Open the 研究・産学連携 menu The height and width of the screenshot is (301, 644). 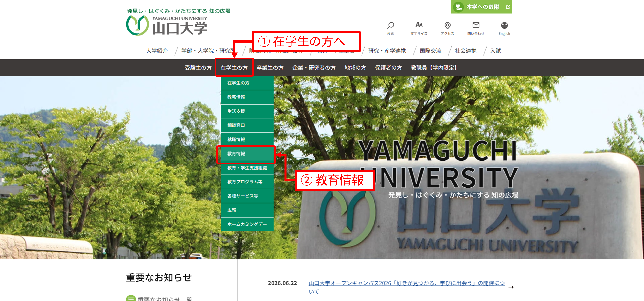(387, 51)
